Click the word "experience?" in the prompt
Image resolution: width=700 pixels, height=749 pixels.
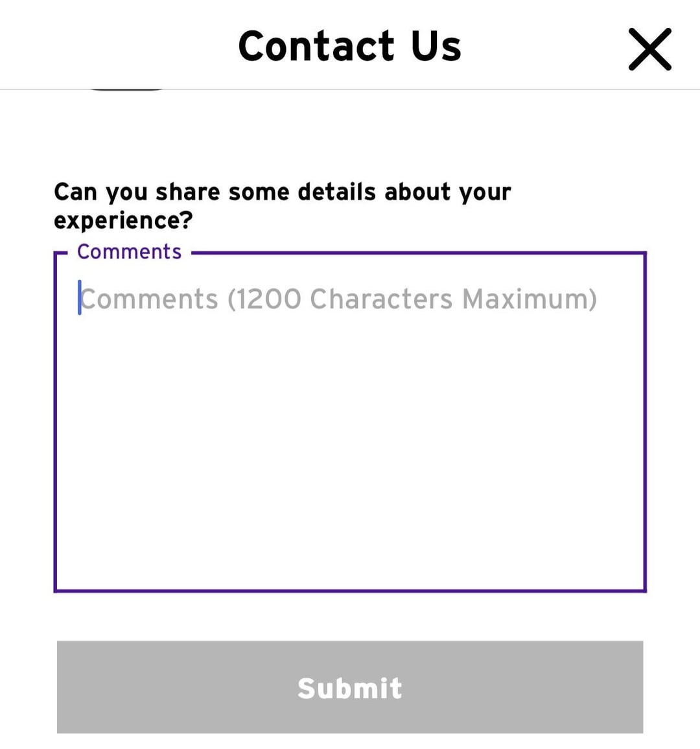pyautogui.click(x=123, y=221)
